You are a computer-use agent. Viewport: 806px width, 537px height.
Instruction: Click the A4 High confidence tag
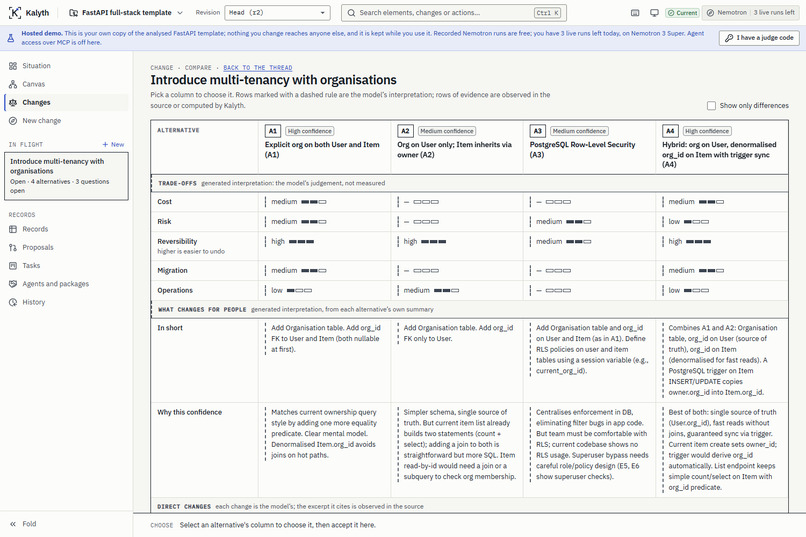(x=707, y=131)
